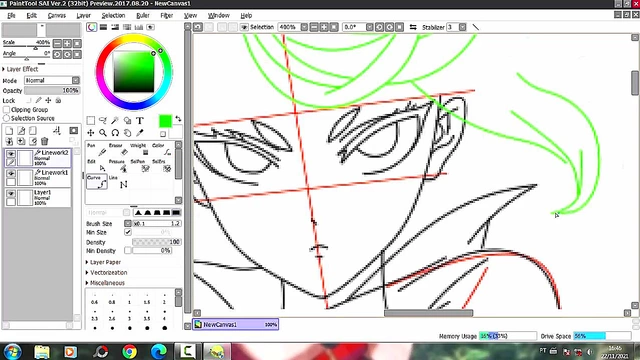The height and width of the screenshot is (360, 640).
Task: Open the rotation angle dropdown
Action: 369,27
